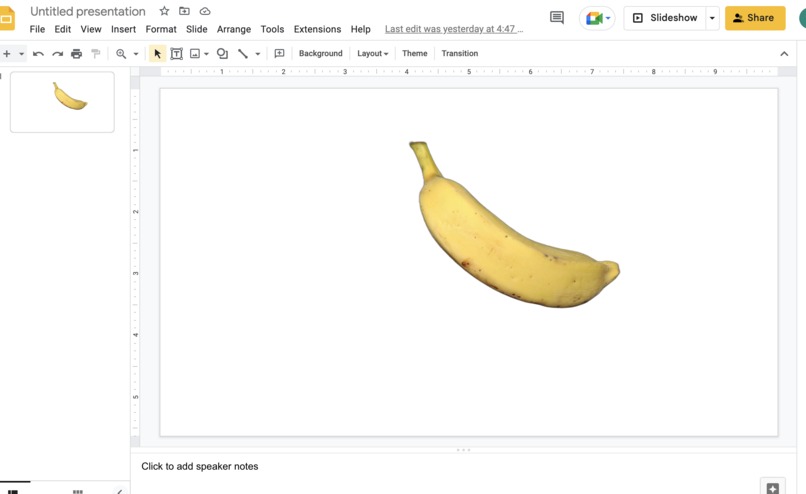Activate the Paint format tool
Screen dimensions: 806x494
point(96,53)
